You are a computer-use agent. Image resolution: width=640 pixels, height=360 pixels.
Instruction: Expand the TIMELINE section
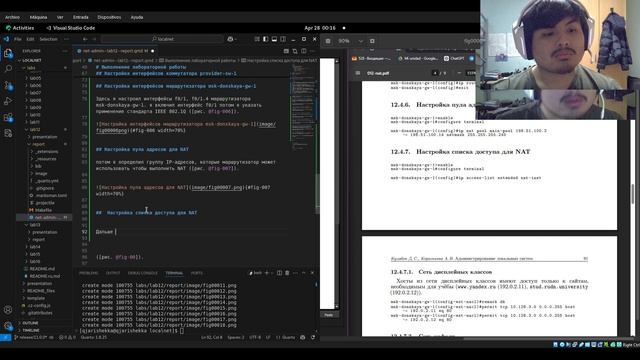[x=31, y=330]
